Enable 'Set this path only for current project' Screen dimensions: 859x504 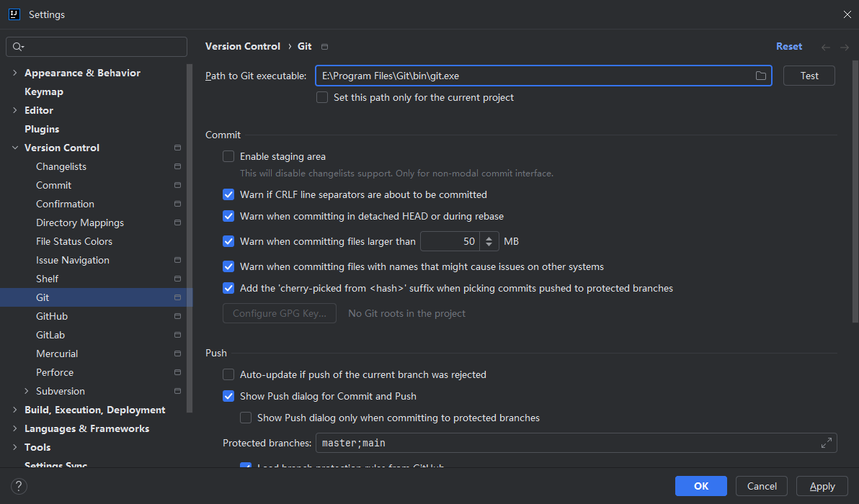[322, 97]
